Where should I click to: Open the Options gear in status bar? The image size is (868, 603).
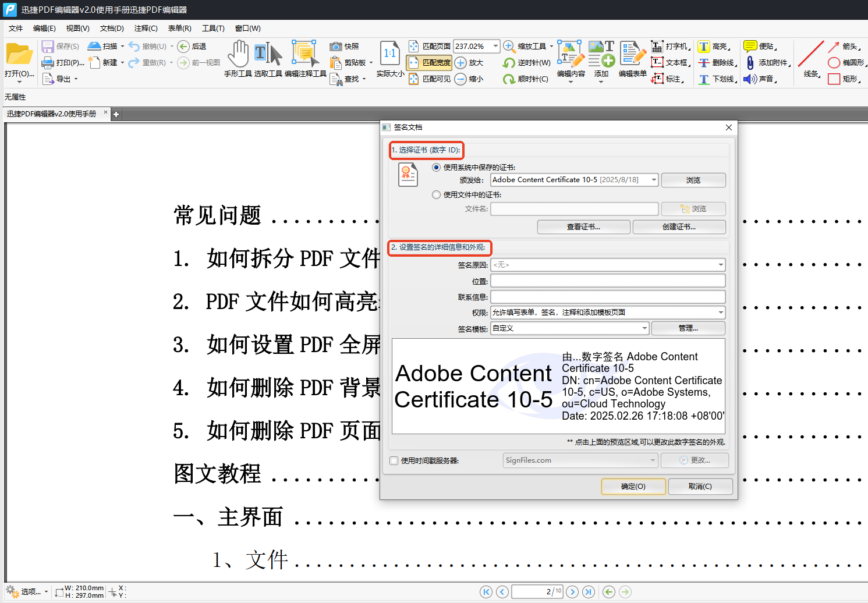coord(13,591)
